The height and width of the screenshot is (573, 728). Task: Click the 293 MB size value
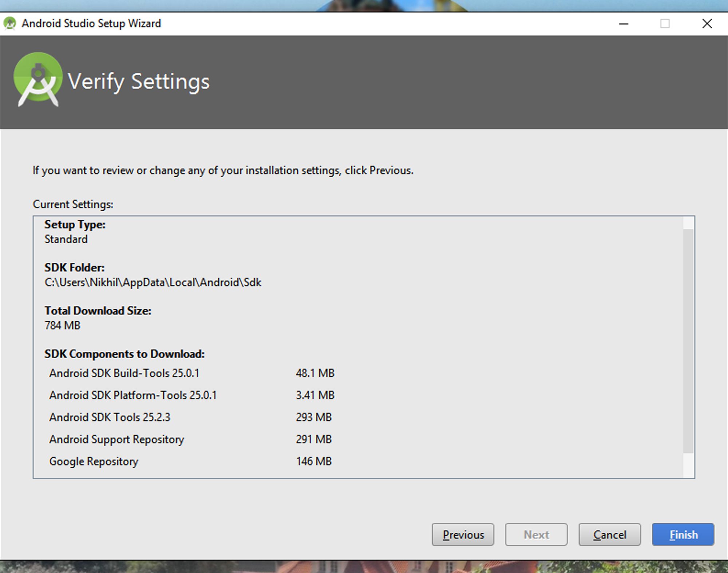tap(314, 417)
